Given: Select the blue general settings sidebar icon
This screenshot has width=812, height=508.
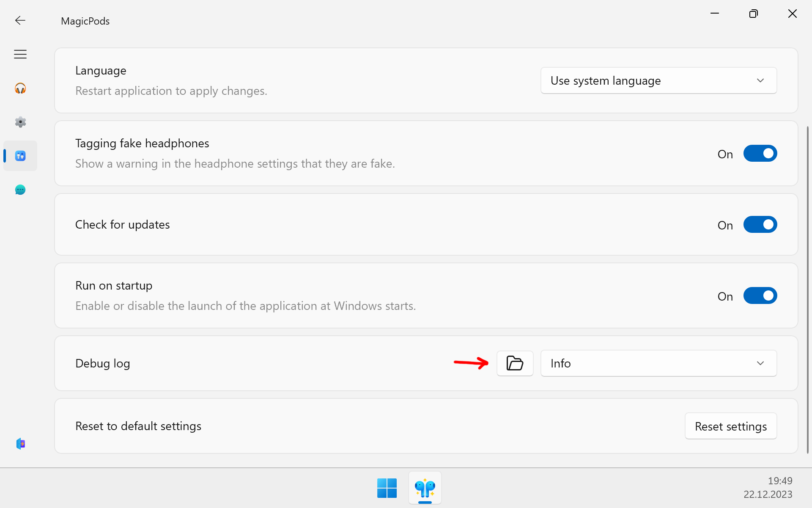Looking at the screenshot, I should (20, 156).
